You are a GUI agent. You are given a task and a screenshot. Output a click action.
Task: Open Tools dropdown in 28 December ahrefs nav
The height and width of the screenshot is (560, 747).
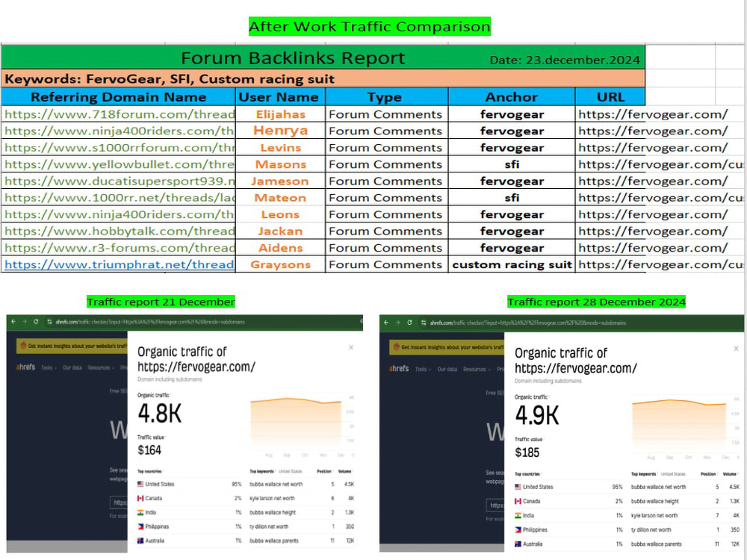click(422, 369)
